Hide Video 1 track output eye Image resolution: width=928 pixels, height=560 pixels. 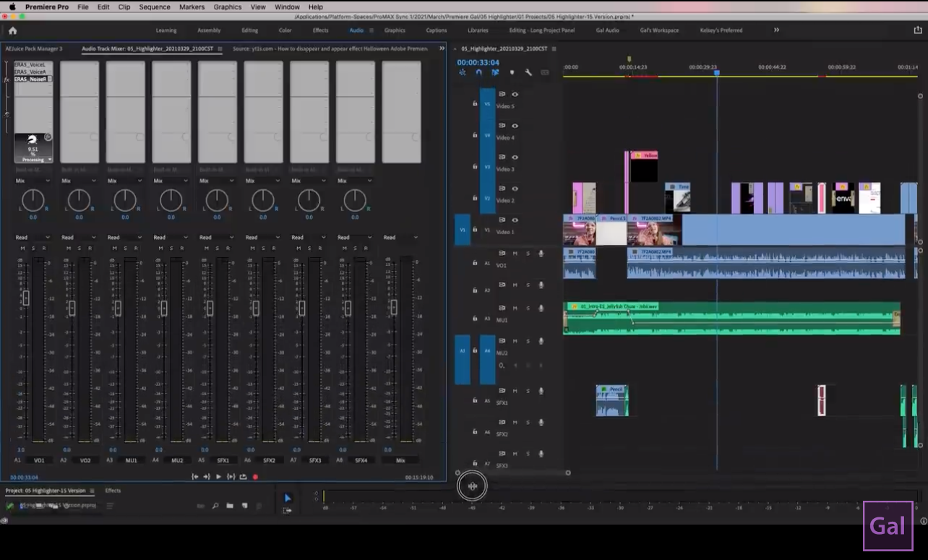(x=515, y=220)
